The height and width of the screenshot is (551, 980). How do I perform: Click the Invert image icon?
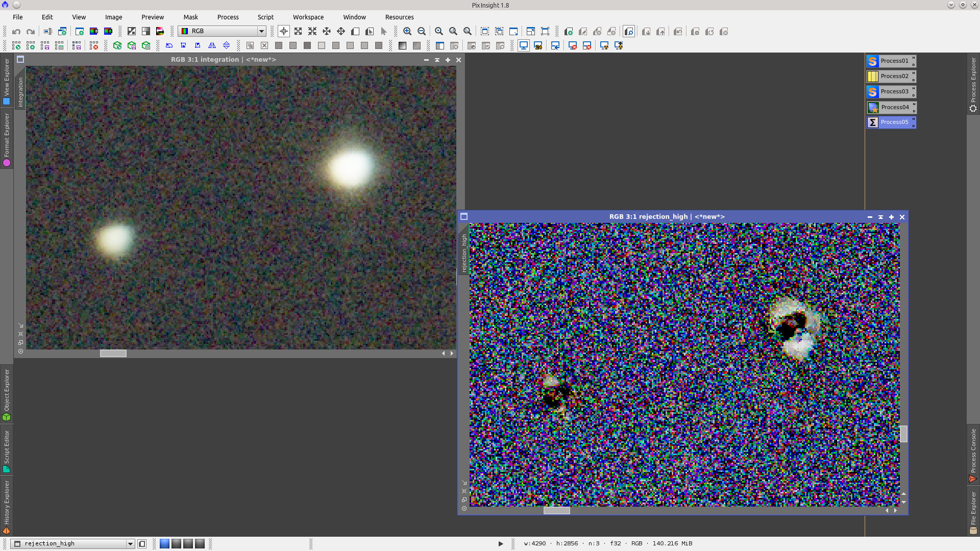(x=132, y=32)
